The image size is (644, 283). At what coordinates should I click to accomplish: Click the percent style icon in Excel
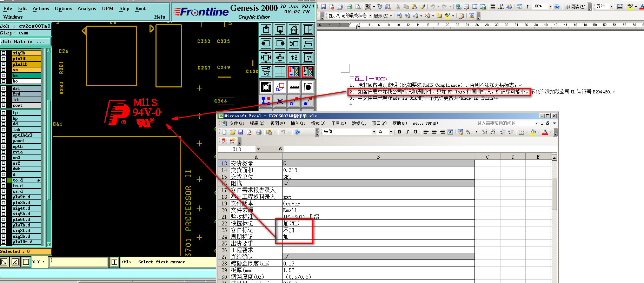468,132
